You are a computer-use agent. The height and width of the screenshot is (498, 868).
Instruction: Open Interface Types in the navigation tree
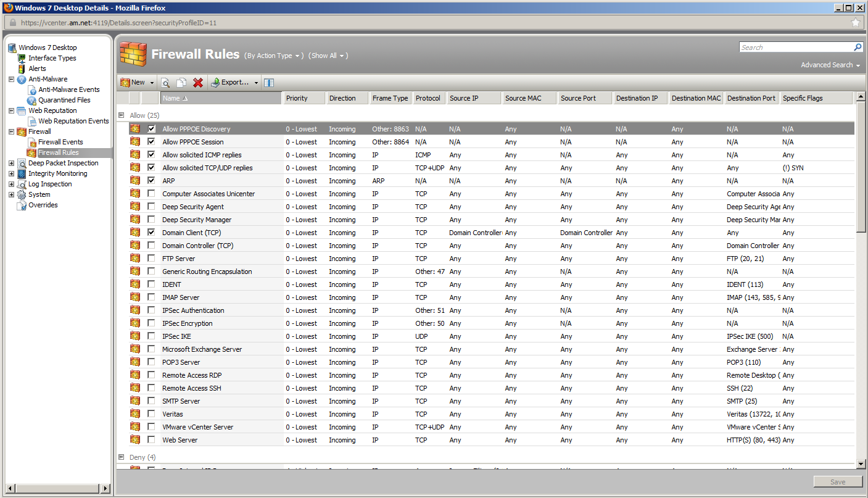pos(52,58)
